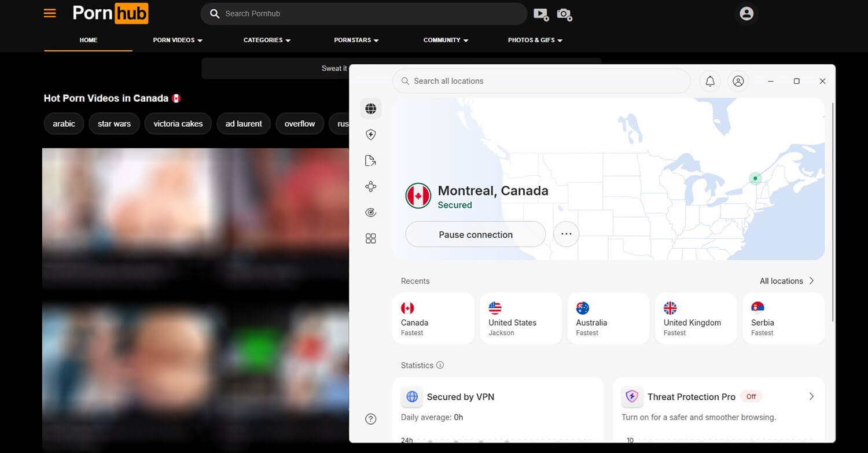
Task: Click the Recents section heading
Action: coord(415,281)
